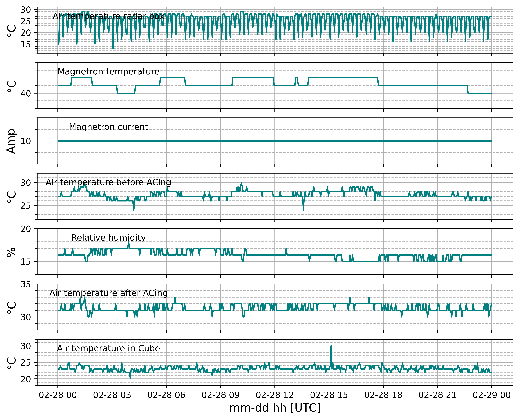519x420 pixels.
Task: Click the "15" tick on the Relative humidity axis
Action: 26,262
